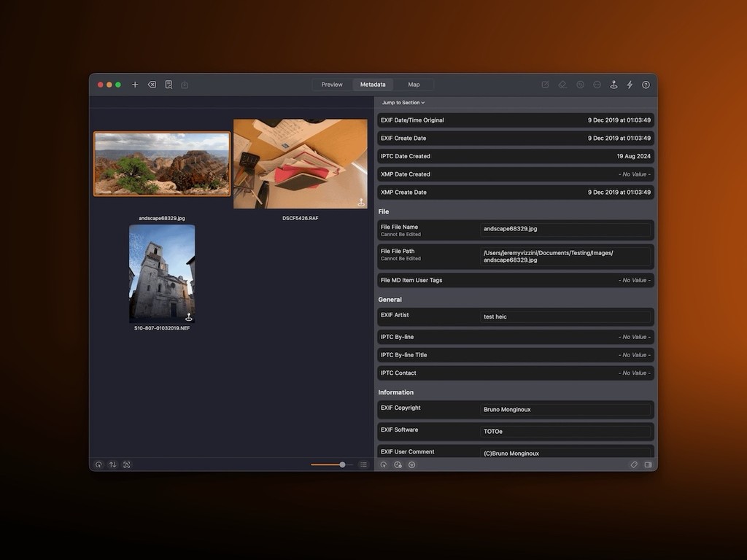Adjust the thumbnail size slider
This screenshot has height=560, width=747.
(x=342, y=464)
